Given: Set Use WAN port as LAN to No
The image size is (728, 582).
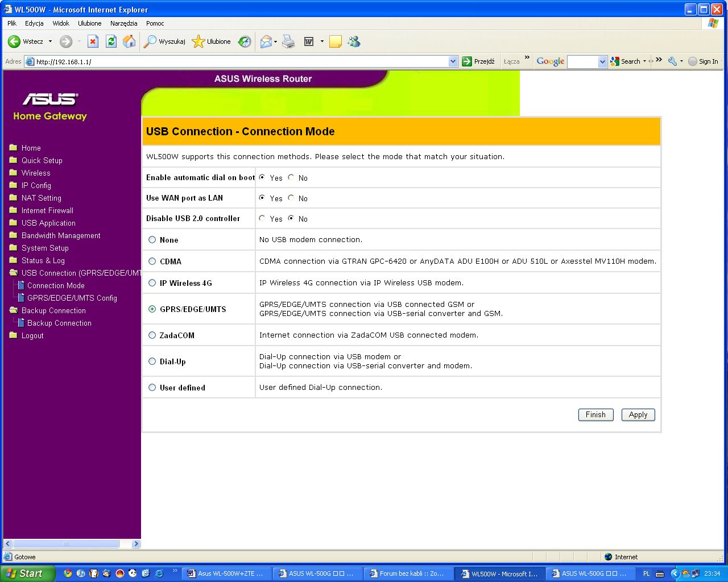Looking at the screenshot, I should pos(291,198).
